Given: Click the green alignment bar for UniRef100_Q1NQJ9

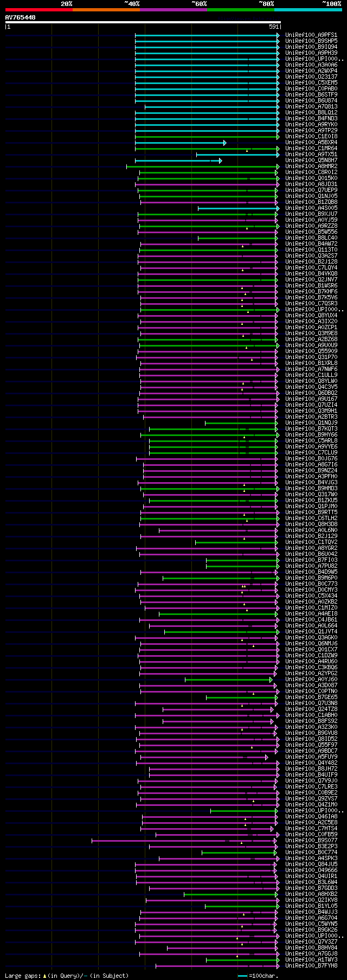Looking at the screenshot, I should pos(241,423).
